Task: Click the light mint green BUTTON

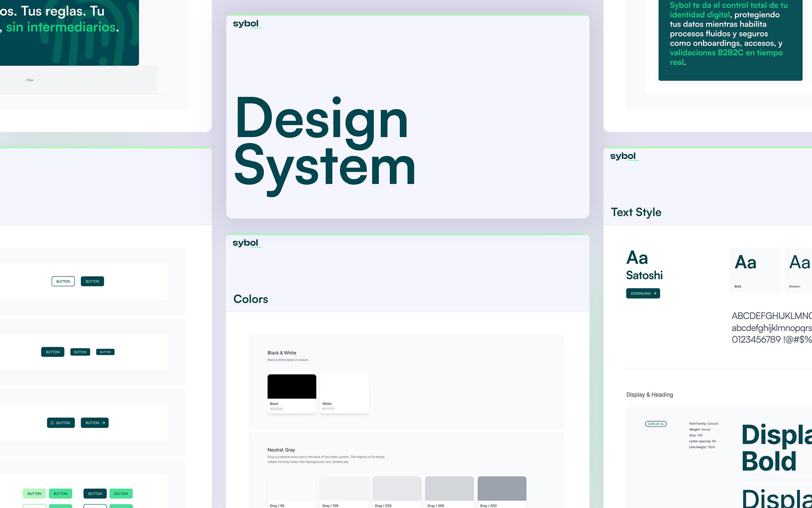Action: [x=34, y=494]
